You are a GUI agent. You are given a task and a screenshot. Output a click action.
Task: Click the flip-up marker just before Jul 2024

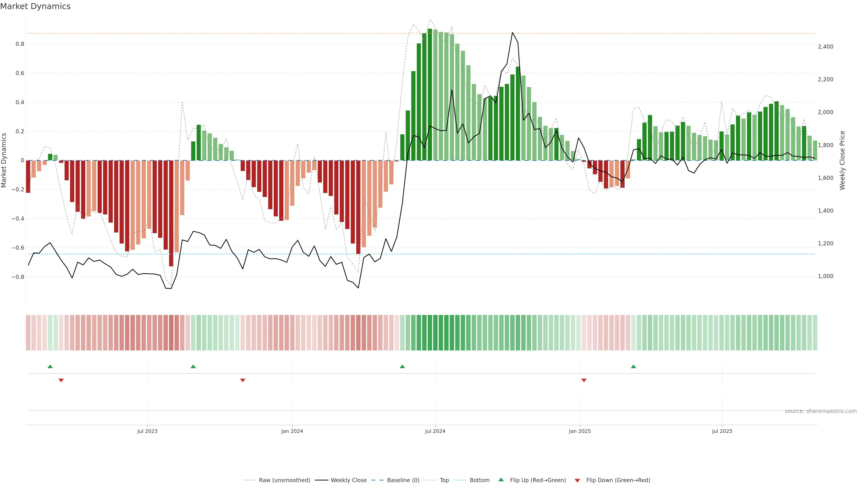402,366
